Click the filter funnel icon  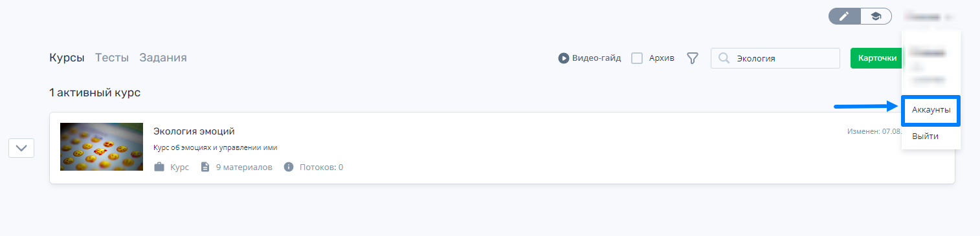coord(693,58)
